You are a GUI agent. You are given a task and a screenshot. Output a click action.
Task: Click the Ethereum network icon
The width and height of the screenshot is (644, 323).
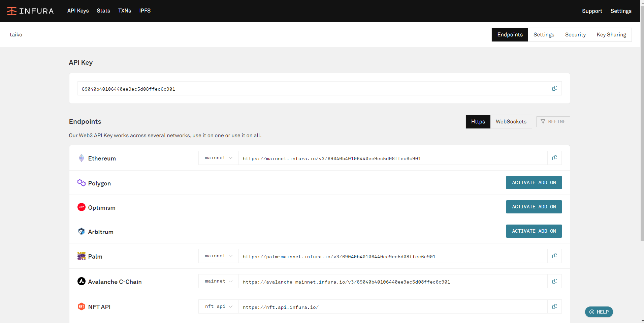click(x=82, y=158)
